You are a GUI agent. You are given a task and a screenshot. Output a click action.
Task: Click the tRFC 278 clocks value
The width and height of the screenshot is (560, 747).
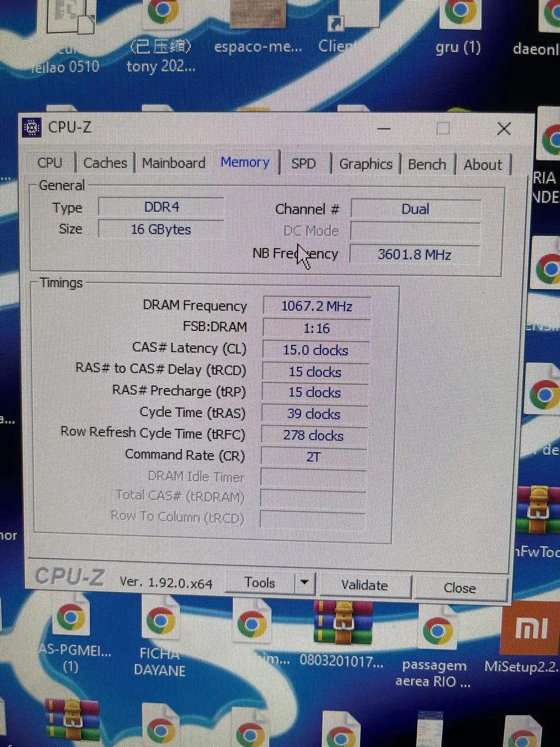pyautogui.click(x=313, y=435)
